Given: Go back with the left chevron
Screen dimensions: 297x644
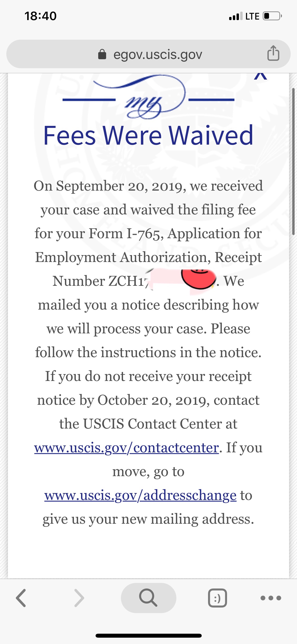Looking at the screenshot, I should tap(21, 598).
